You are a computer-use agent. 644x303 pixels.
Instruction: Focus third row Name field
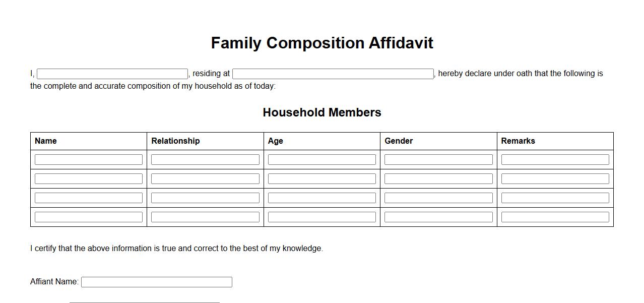tap(89, 198)
